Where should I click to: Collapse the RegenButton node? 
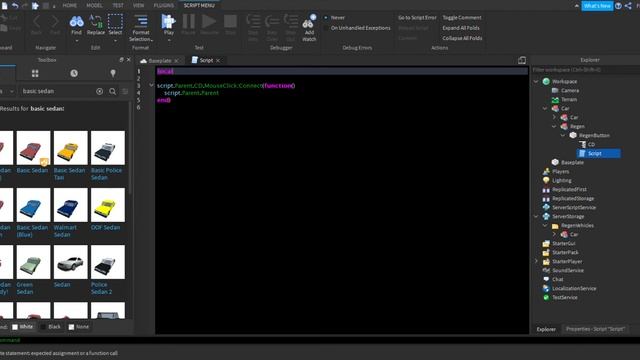563,136
